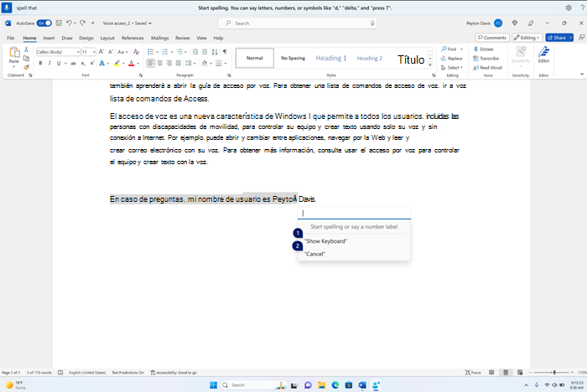The height and width of the screenshot is (392, 587).
Task: Center align the paragraph
Action: point(160,63)
